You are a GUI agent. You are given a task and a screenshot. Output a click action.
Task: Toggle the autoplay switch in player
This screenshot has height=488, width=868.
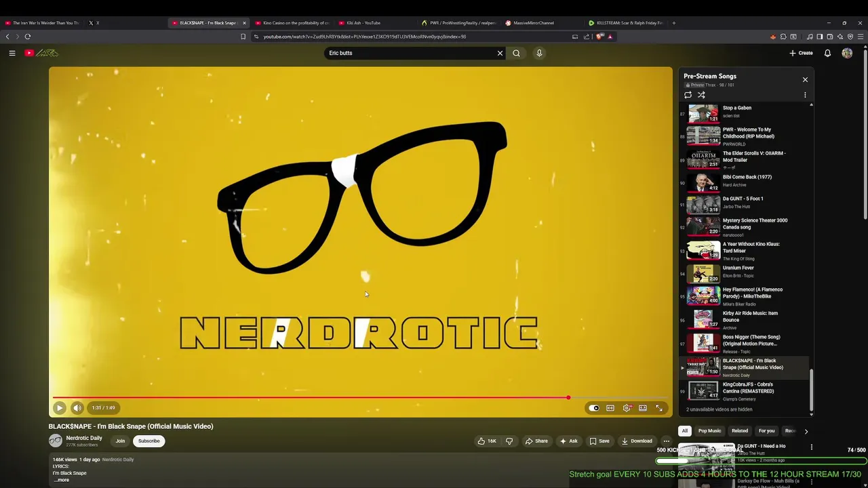594,408
